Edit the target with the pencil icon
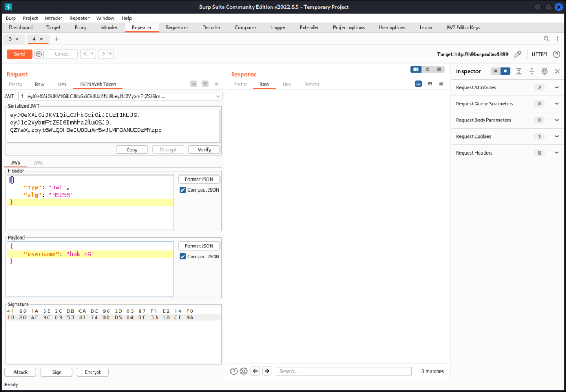The width and height of the screenshot is (566, 392). coord(517,54)
